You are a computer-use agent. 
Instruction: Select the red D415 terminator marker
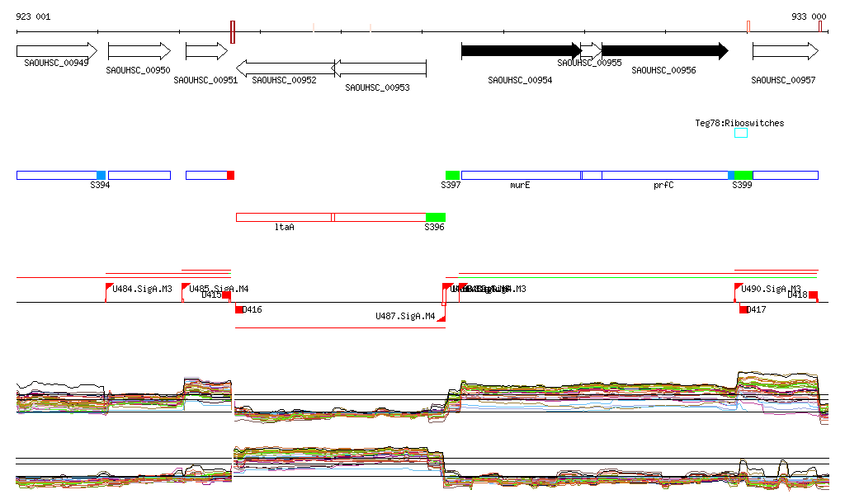coord(227,295)
